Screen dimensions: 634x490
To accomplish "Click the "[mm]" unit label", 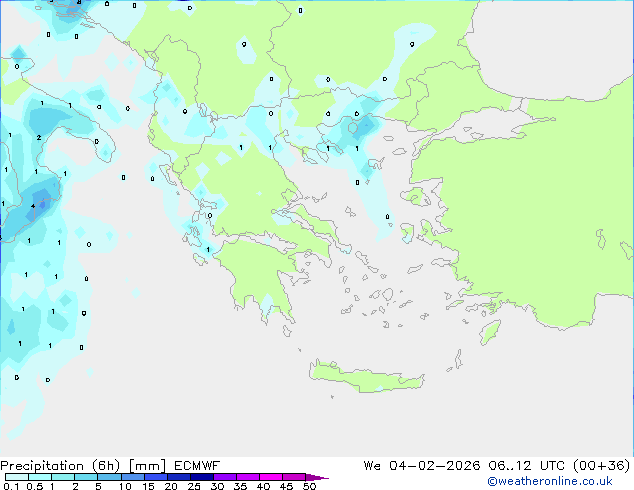I will point(147,466).
